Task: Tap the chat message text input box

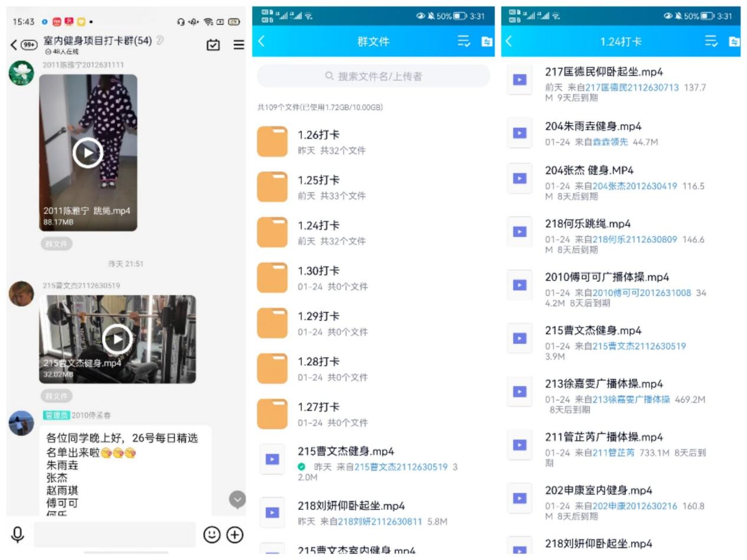Action: pos(115,535)
